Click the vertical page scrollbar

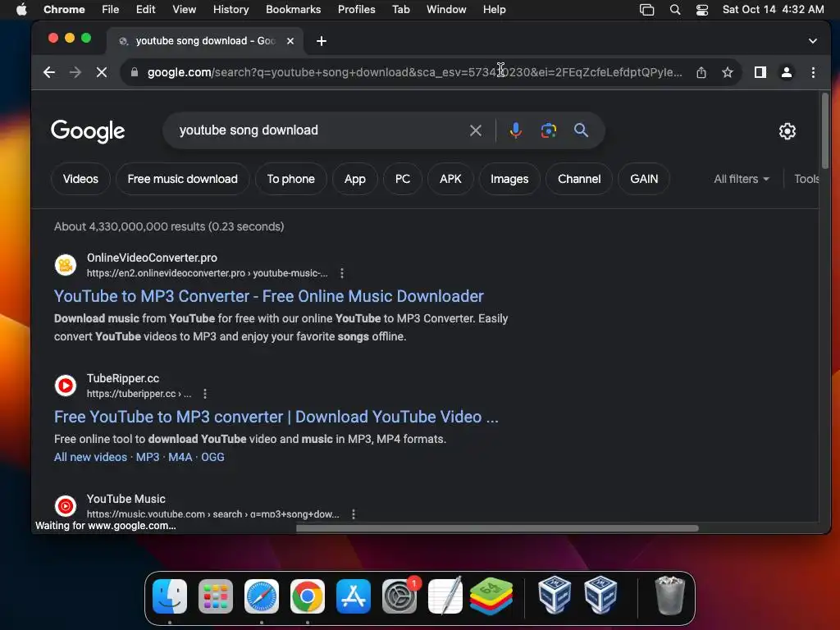tap(825, 131)
